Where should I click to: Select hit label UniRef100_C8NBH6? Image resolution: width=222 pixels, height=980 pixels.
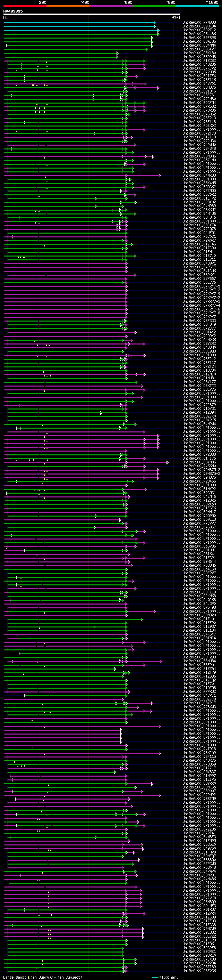click(199, 156)
